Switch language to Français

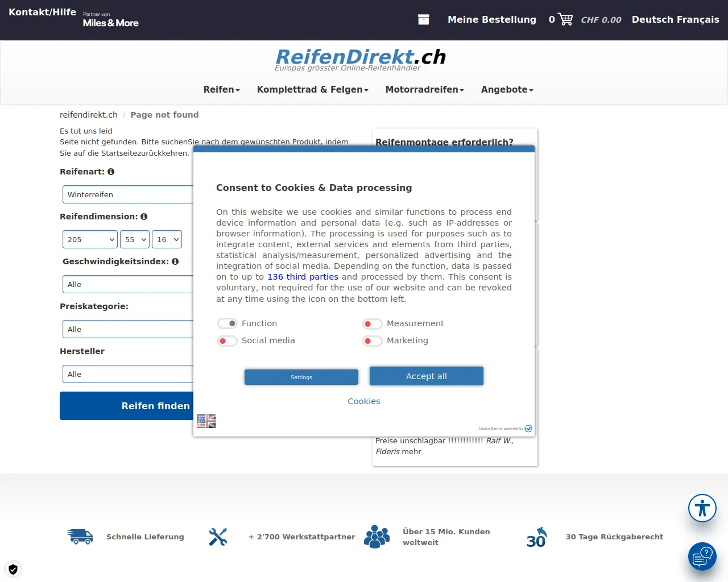pyautogui.click(x=698, y=19)
